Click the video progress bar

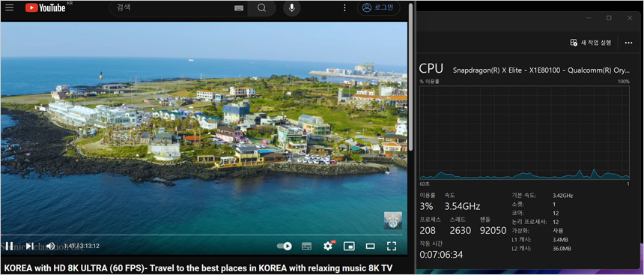[204, 235]
